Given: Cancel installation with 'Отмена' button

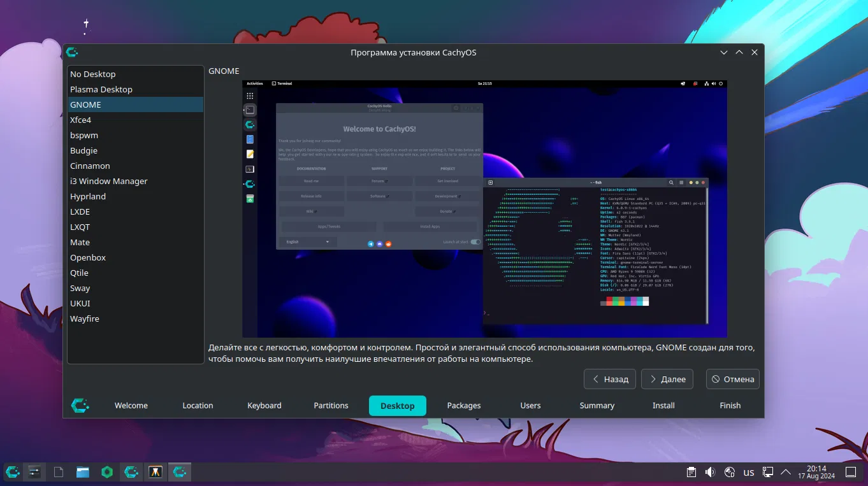Looking at the screenshot, I should 733,379.
